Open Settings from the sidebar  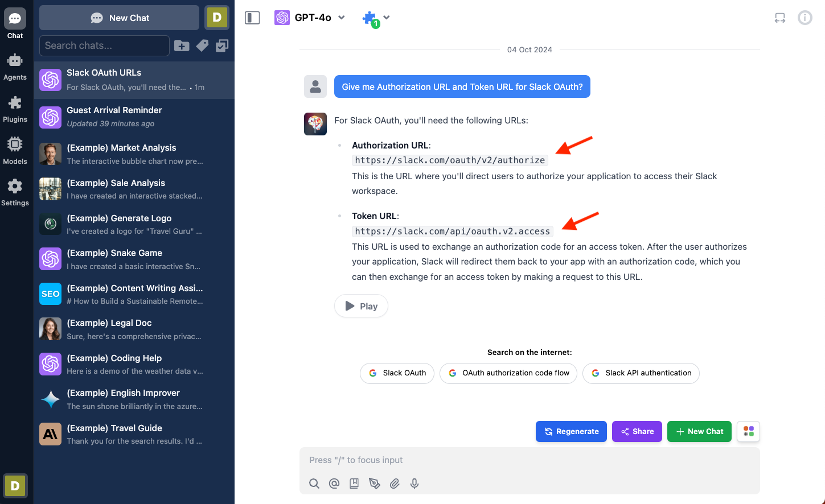[x=15, y=192]
